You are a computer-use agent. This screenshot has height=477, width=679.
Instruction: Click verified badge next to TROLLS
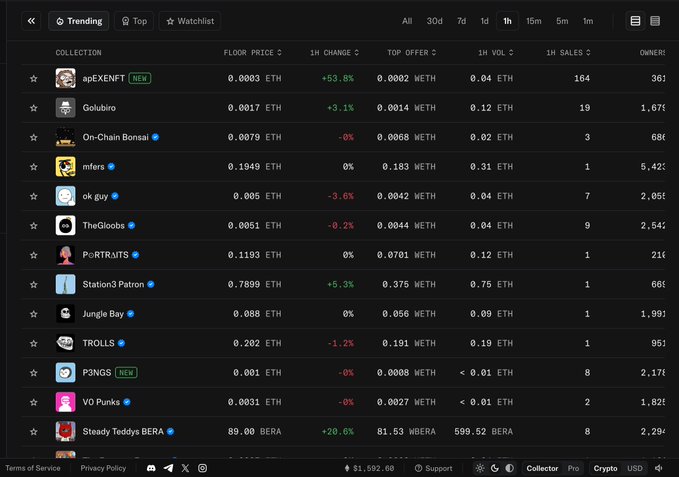(121, 343)
